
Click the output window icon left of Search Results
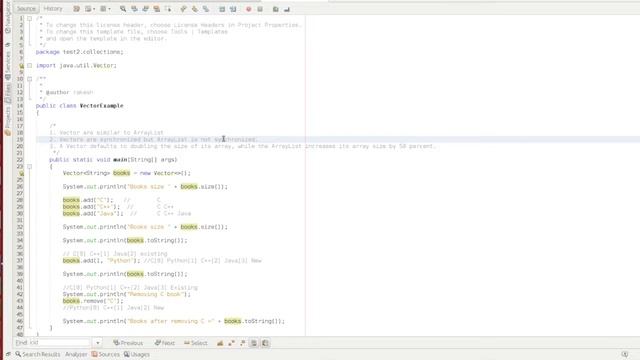(8, 354)
